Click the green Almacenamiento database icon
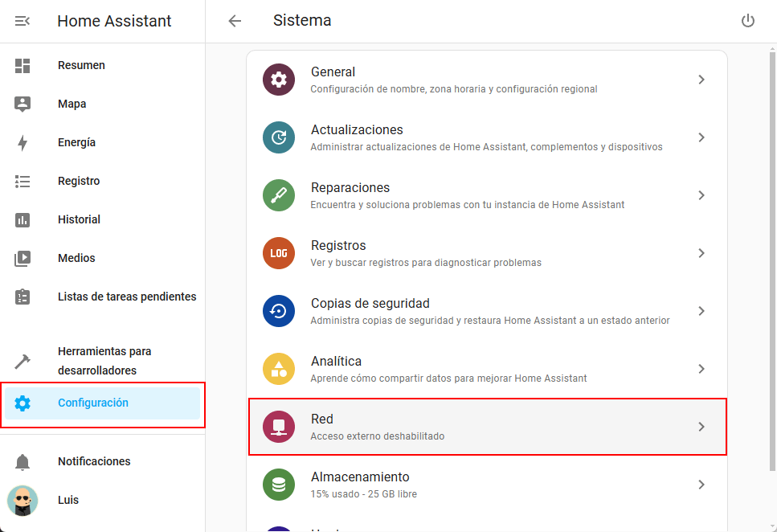 click(x=279, y=485)
